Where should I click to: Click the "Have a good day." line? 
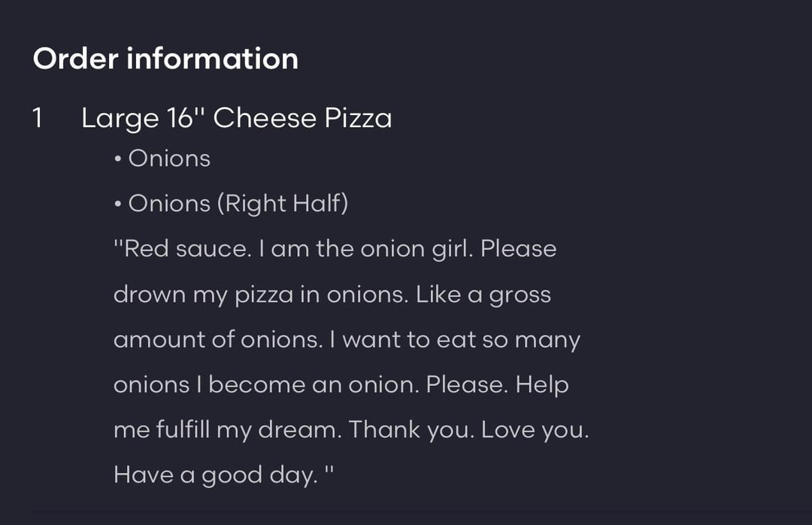click(215, 475)
